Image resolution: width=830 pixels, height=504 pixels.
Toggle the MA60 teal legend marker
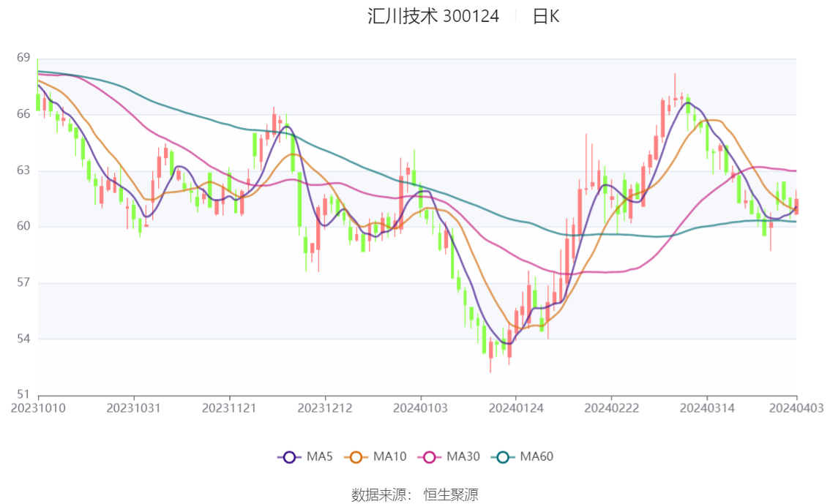click(x=503, y=457)
